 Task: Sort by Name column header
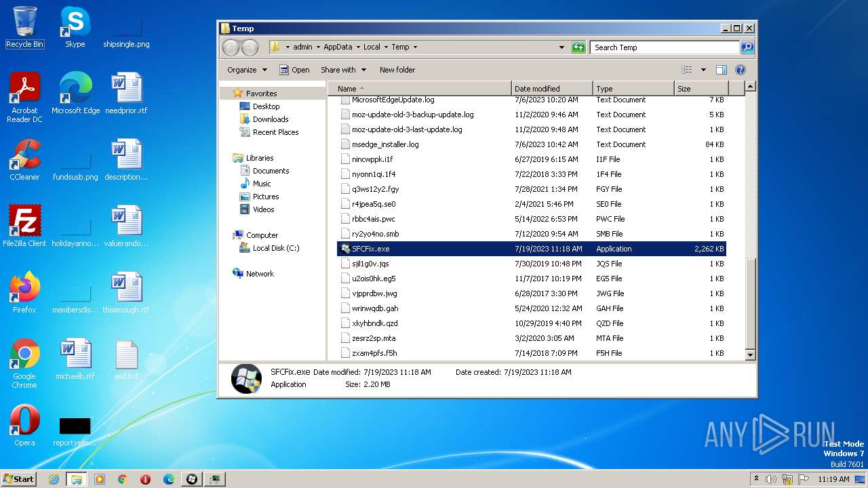pos(420,89)
